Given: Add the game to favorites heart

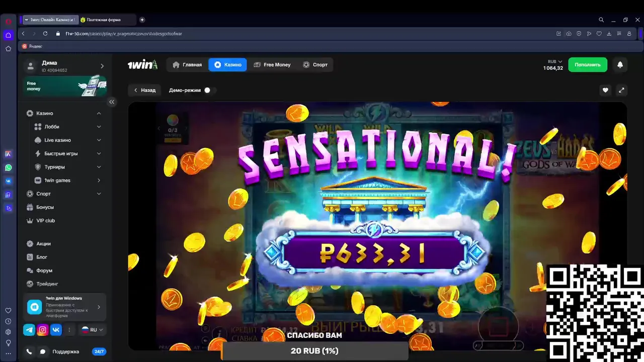Looking at the screenshot, I should 605,90.
